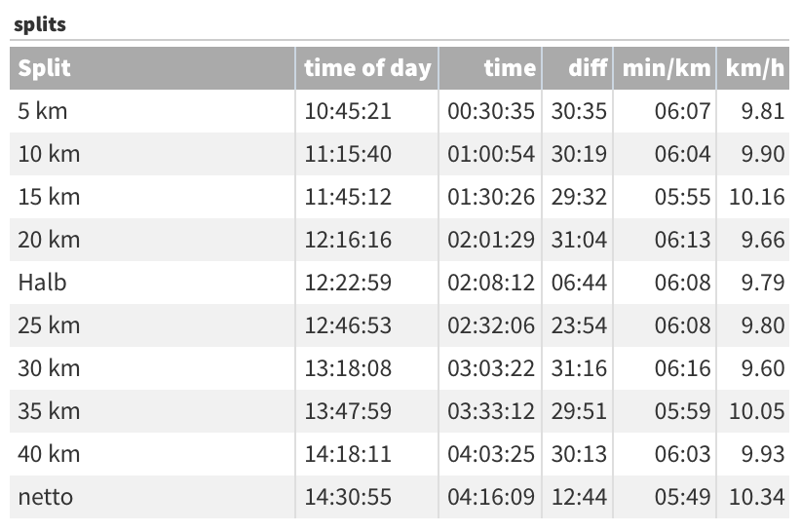The height and width of the screenshot is (532, 801).
Task: Click the 'diff' column header
Action: (589, 68)
